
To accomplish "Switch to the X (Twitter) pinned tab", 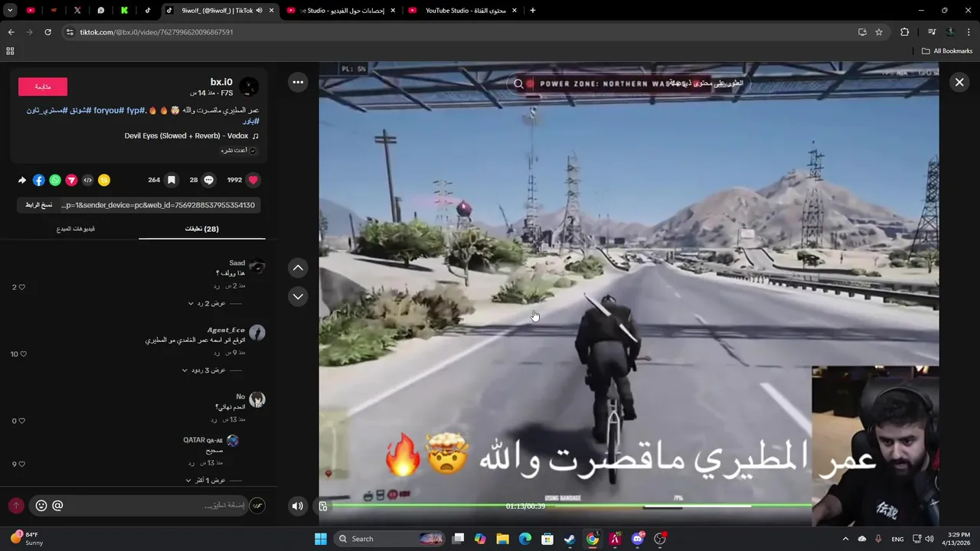I will pyautogui.click(x=77, y=11).
